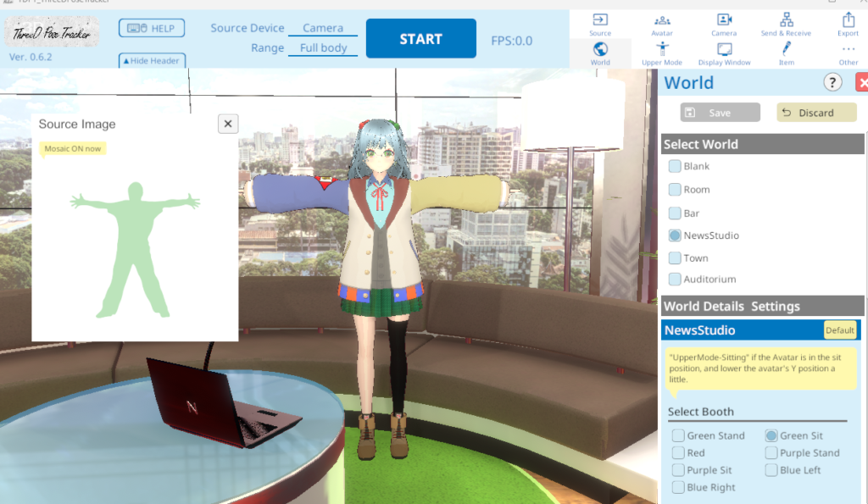Reset NewsStudio to Default
Viewport: 868px width, 504px height.
click(840, 330)
